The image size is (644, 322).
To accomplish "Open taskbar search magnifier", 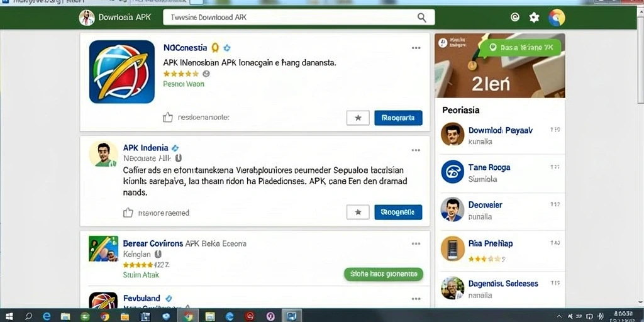I will pyautogui.click(x=28, y=316).
